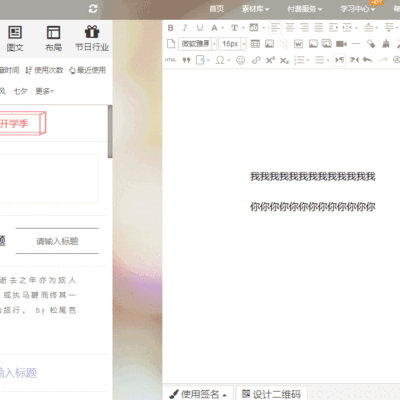Insert a hyperlink with chain icon
The image size is (400, 400).
click(256, 60)
